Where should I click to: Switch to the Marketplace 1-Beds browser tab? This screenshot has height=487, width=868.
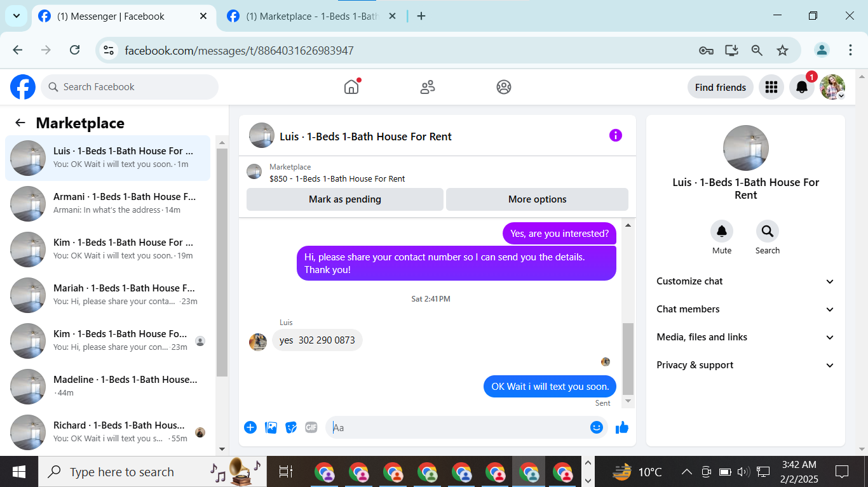(311, 17)
